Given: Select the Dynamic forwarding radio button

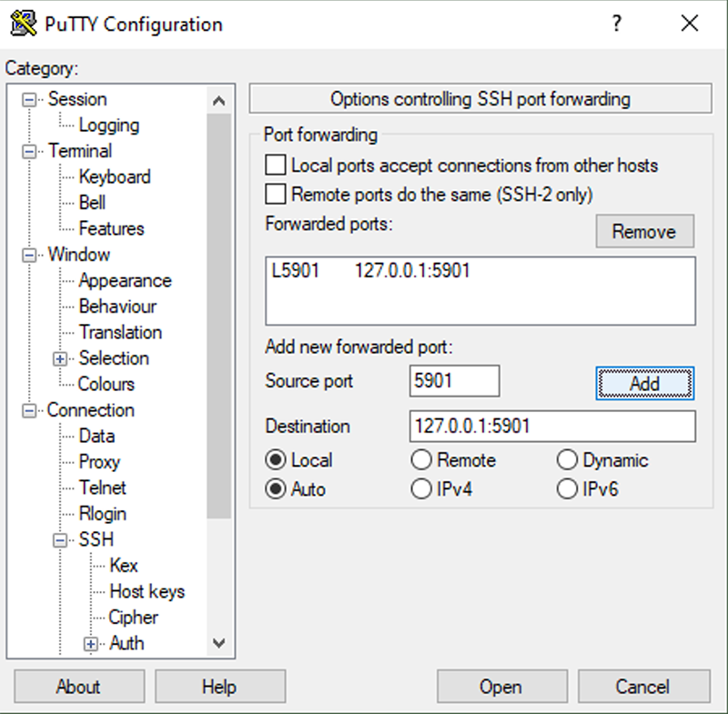Looking at the screenshot, I should [x=567, y=459].
